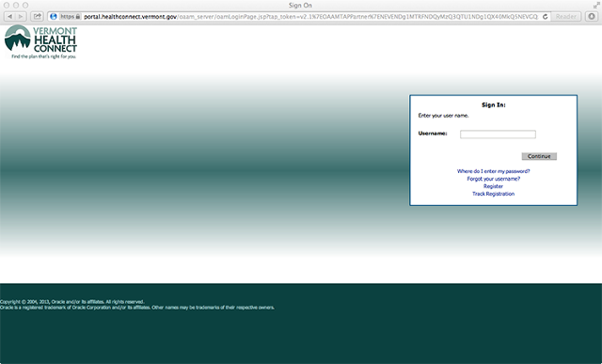Click the Continue button
The height and width of the screenshot is (364, 602).
coord(539,156)
